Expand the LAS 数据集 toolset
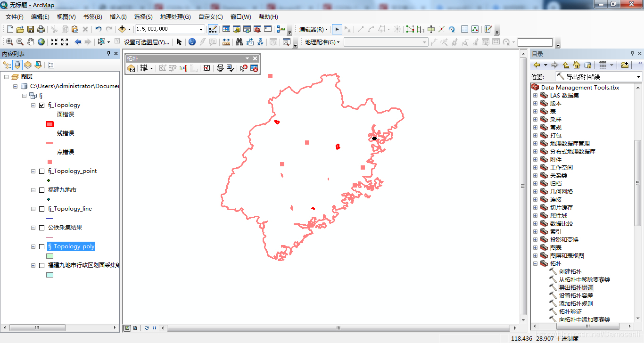Screen dimensions: 644x343 [535, 96]
